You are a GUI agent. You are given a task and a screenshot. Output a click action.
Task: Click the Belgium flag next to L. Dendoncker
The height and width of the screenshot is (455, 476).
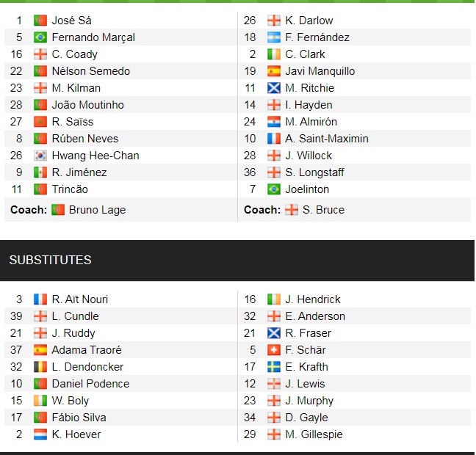(x=40, y=367)
